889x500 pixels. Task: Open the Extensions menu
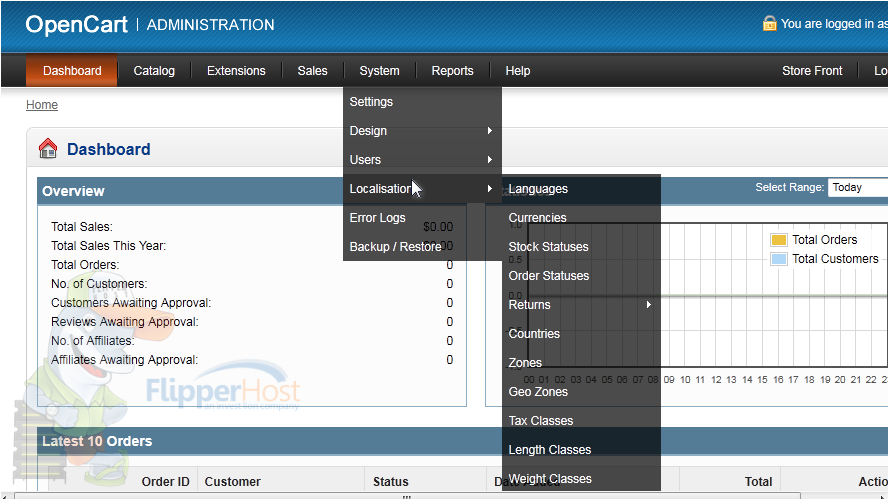coord(236,71)
